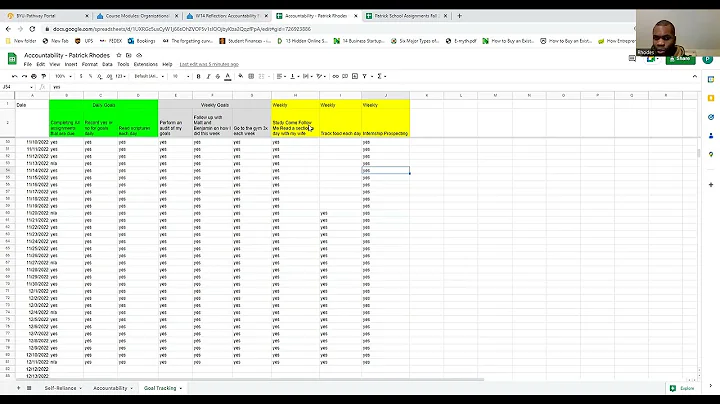Open the Extensions menu
720x404 pixels.
pos(146,64)
